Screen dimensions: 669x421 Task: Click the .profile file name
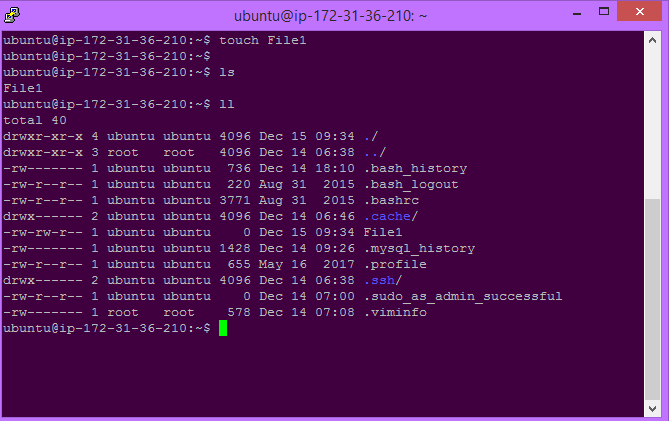395,264
